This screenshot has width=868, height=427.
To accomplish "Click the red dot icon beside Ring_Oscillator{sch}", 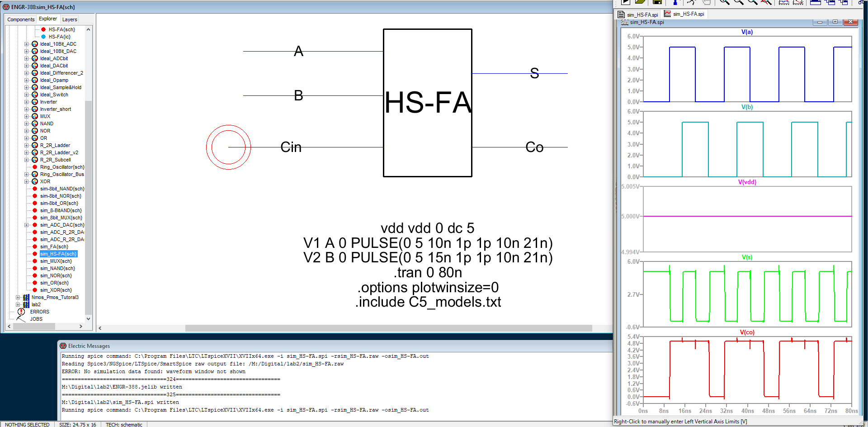I will pos(35,167).
